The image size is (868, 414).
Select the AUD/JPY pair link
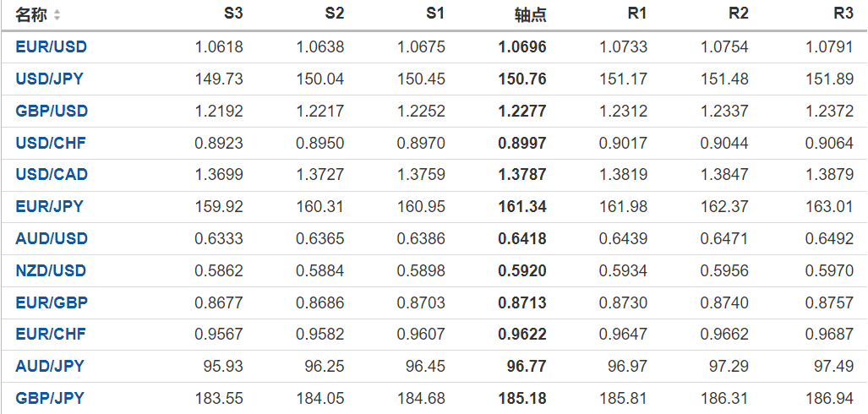point(50,366)
